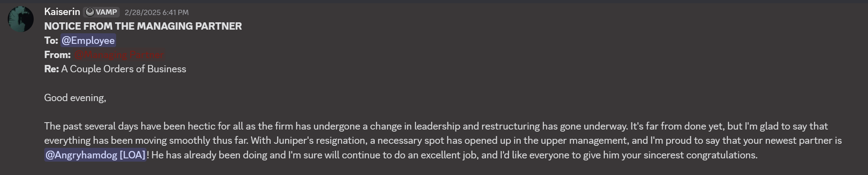Open the @Angryhamdog [LOA] user mention
Screen dimensions: 868x175
click(95, 155)
